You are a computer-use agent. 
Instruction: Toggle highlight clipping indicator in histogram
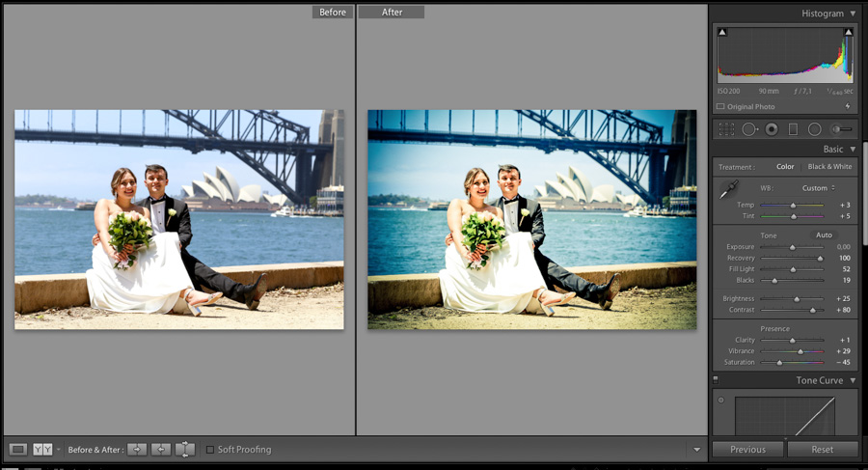tap(848, 32)
